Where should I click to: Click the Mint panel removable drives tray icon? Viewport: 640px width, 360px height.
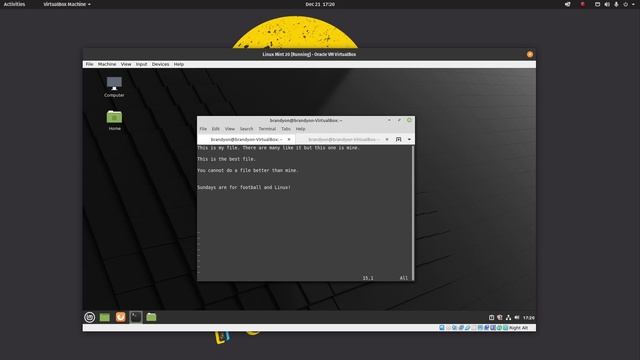[491, 318]
